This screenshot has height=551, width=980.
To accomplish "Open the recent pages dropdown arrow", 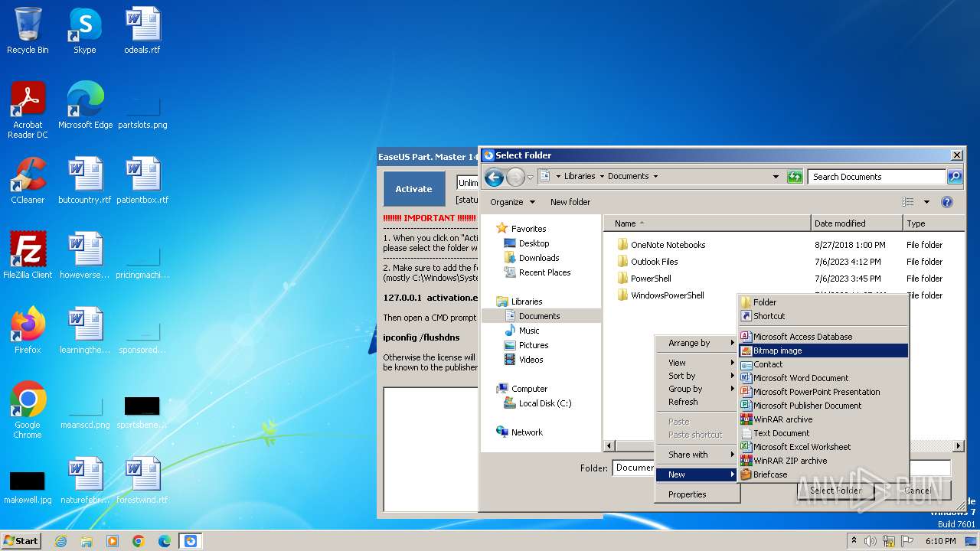I will pyautogui.click(x=530, y=178).
